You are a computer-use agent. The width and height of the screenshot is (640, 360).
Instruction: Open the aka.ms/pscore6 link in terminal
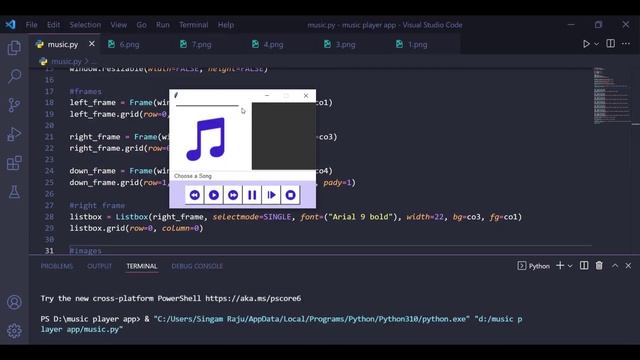(x=253, y=298)
